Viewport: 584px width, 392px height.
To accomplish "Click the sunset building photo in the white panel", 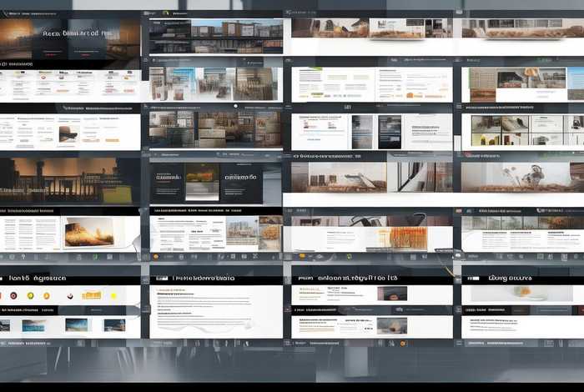I will click(88, 233).
